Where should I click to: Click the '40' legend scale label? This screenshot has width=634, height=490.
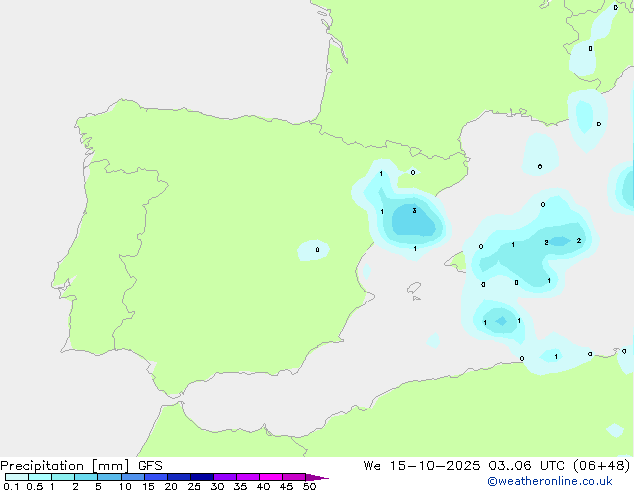pos(263,486)
